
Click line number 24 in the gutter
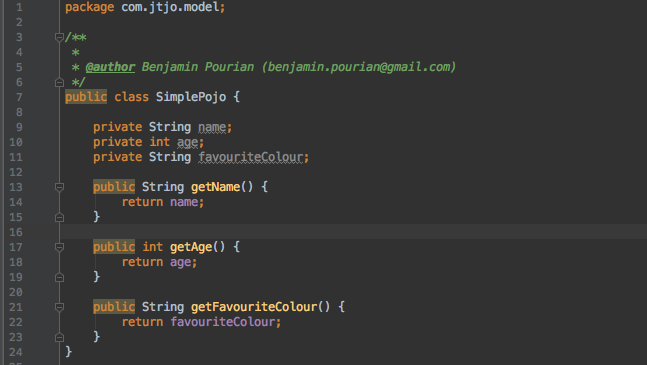(x=16, y=352)
